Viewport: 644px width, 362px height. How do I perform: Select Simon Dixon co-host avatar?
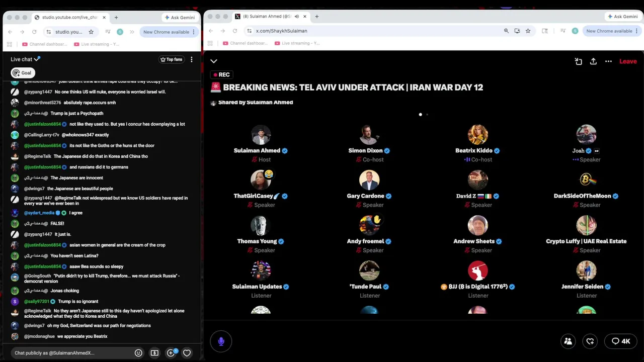369,135
